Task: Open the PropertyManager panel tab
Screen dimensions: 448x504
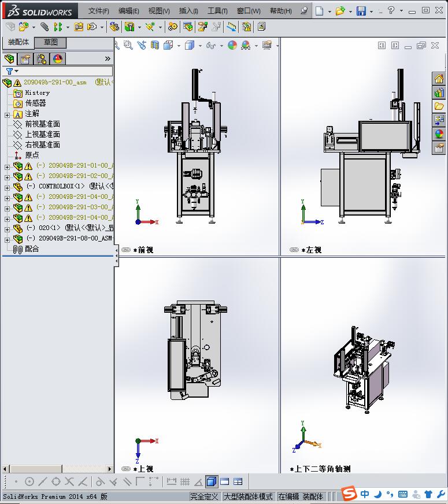Action: [x=25, y=59]
